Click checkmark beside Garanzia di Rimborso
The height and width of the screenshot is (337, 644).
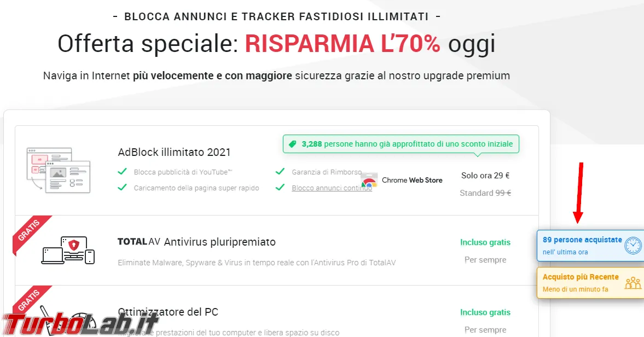(x=280, y=172)
